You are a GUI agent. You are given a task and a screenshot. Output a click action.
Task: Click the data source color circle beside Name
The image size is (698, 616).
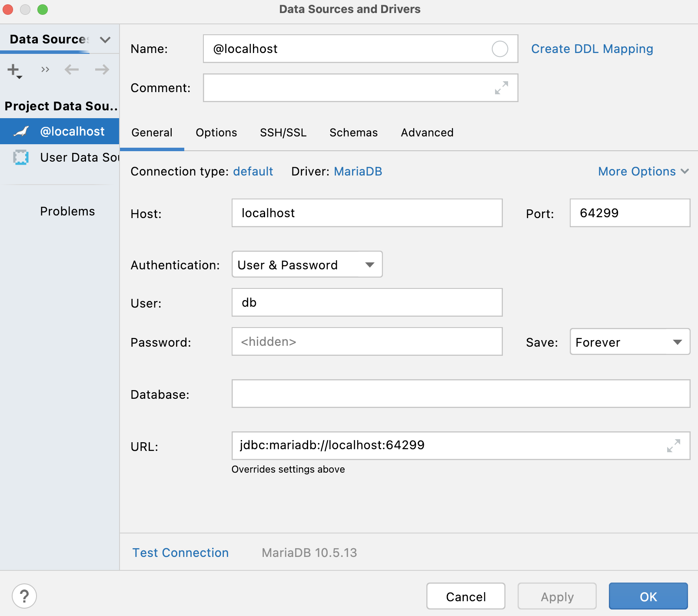click(x=501, y=49)
